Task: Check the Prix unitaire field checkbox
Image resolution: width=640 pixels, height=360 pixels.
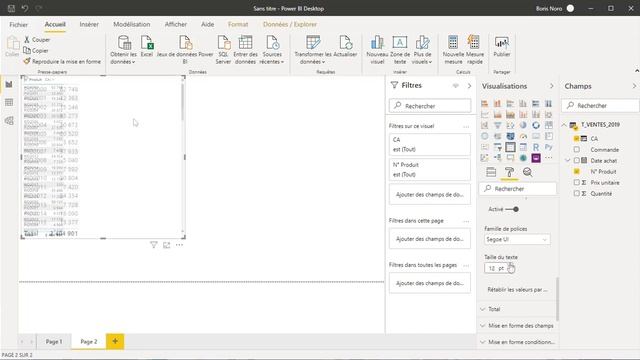Action: [x=576, y=182]
